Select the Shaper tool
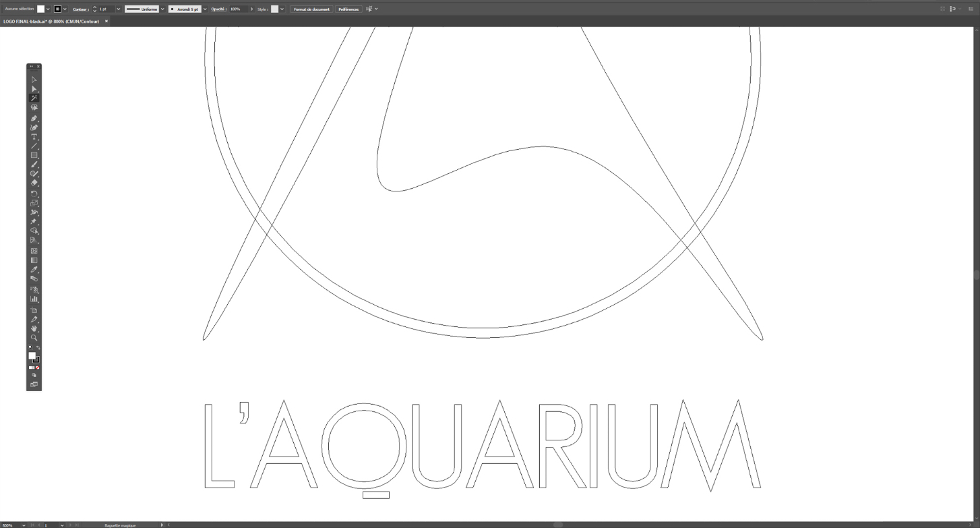 coord(34,174)
